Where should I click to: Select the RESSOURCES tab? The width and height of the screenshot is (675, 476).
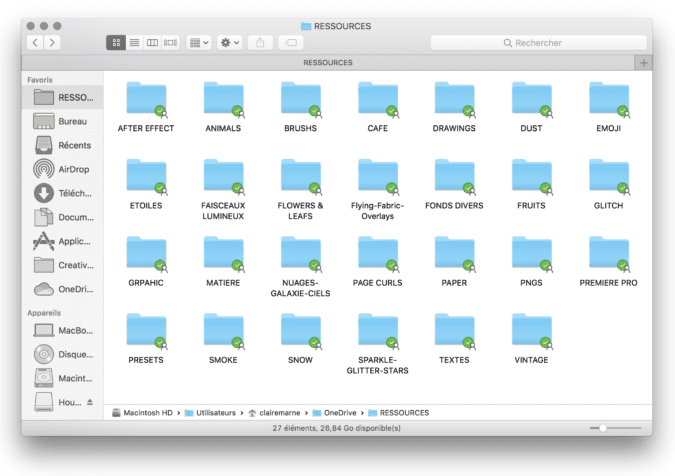coord(328,63)
